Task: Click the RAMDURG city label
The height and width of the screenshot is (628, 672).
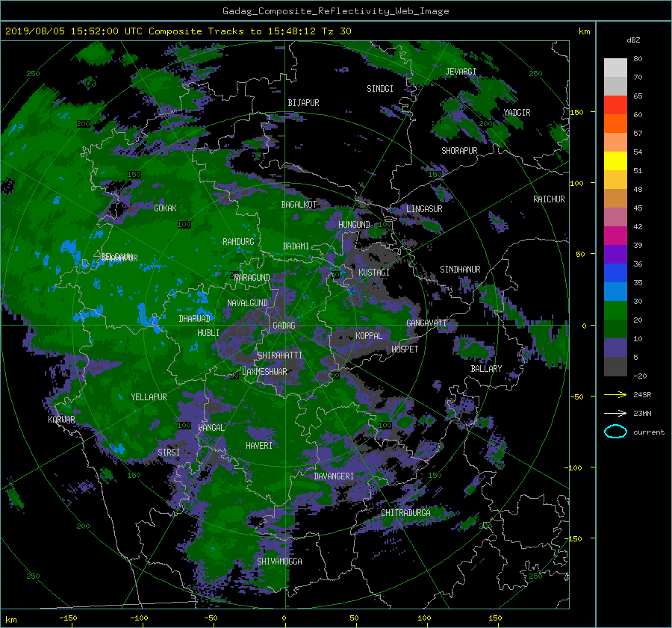Action: pyautogui.click(x=238, y=242)
